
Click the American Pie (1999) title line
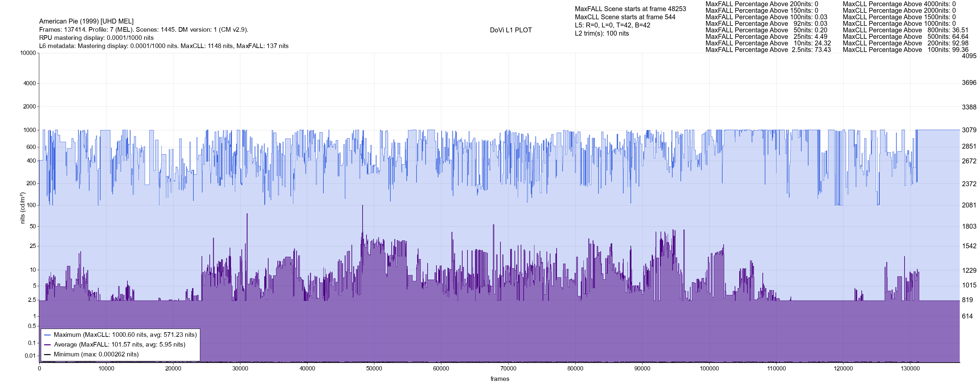[x=86, y=21]
